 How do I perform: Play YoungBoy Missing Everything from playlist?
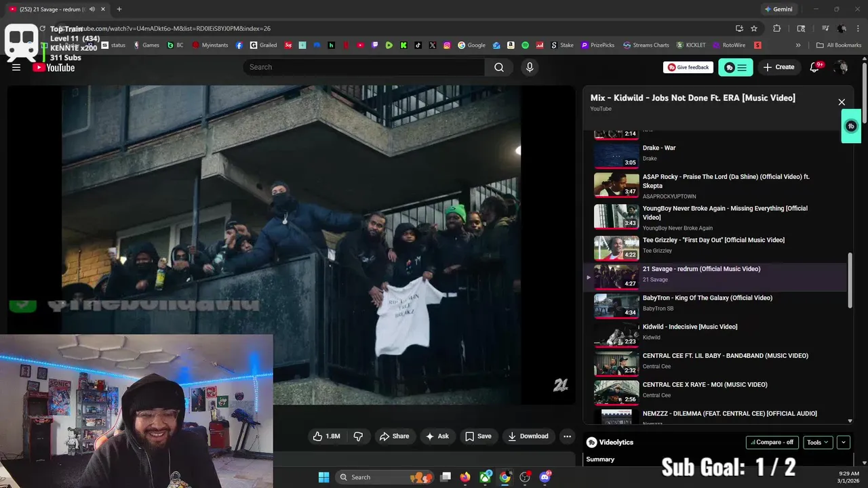[717, 217]
